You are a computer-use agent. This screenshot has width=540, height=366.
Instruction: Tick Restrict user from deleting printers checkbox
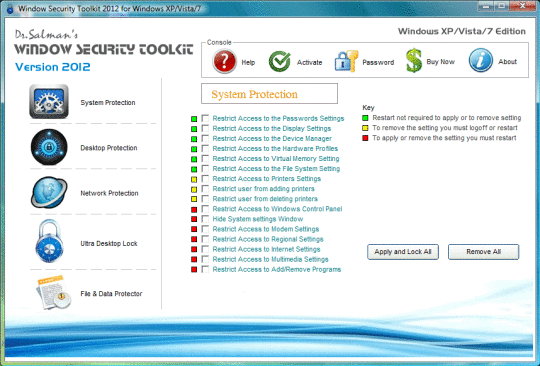point(205,199)
